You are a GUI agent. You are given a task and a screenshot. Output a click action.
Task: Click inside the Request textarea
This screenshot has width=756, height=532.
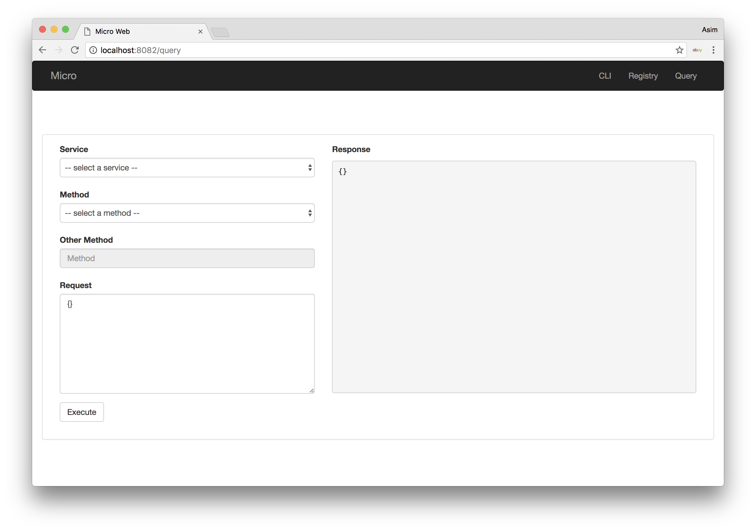tap(187, 343)
